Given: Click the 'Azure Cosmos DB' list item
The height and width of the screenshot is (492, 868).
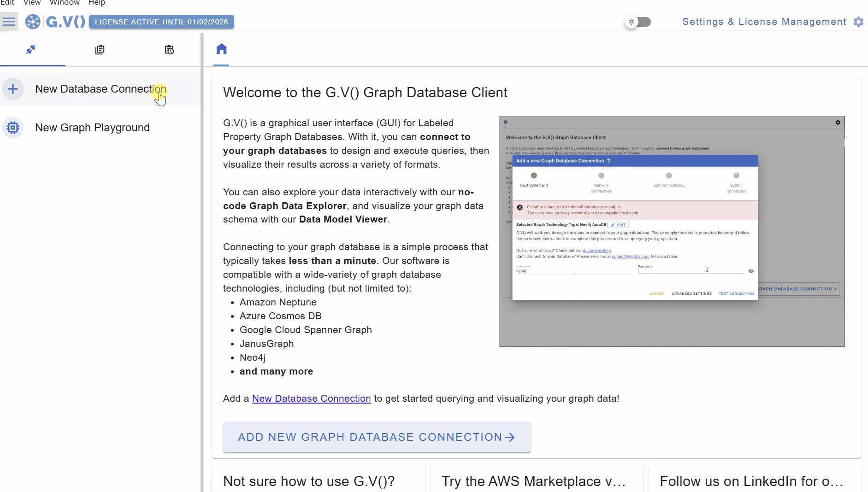Looking at the screenshot, I should [280, 316].
